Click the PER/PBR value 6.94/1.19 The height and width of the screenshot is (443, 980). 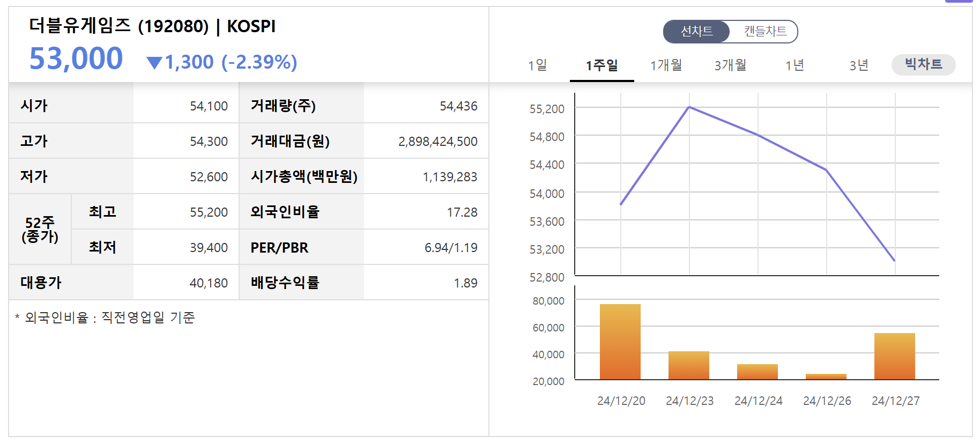pos(451,248)
